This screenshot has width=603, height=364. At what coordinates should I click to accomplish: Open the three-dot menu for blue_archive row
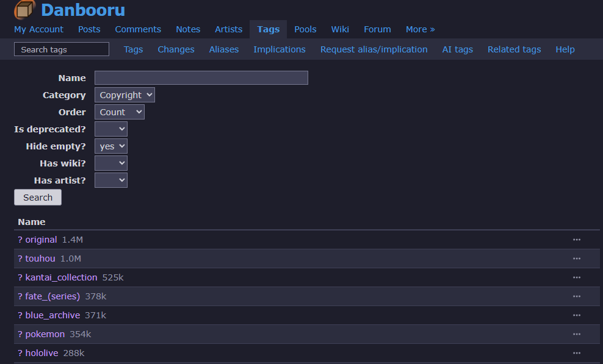tap(576, 315)
